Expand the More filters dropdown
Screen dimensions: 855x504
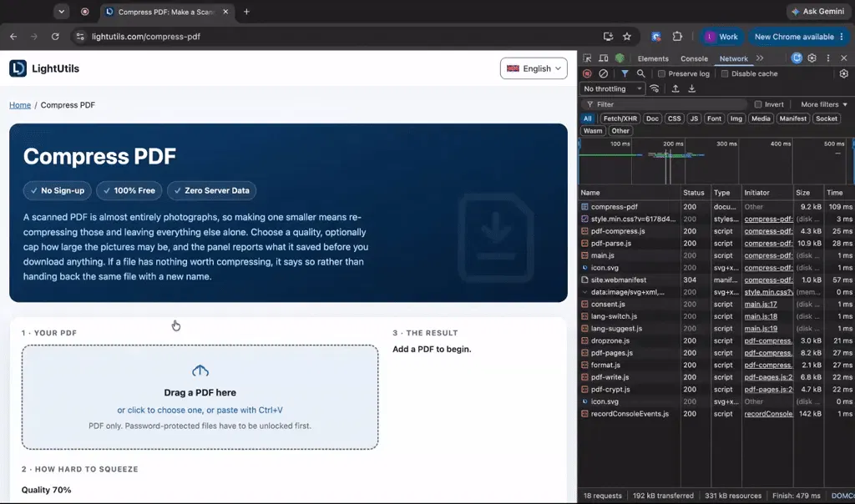tap(824, 104)
